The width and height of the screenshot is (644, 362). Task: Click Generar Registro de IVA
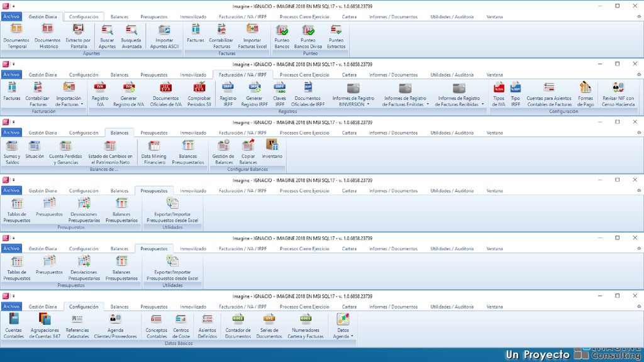[x=128, y=94]
